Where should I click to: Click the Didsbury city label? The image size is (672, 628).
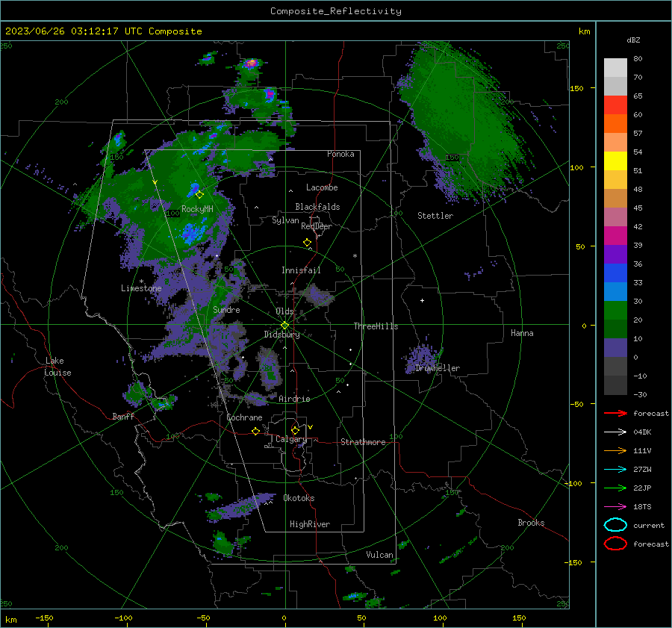tap(281, 335)
